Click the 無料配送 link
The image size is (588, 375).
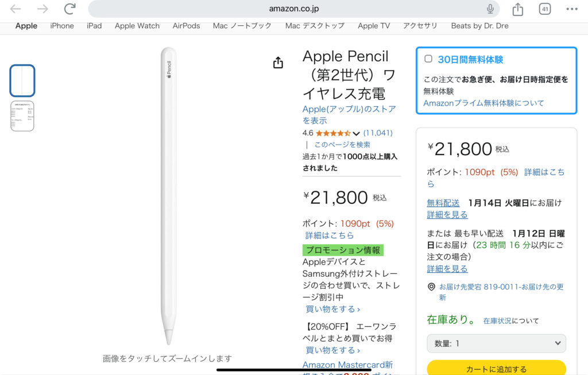(x=443, y=203)
